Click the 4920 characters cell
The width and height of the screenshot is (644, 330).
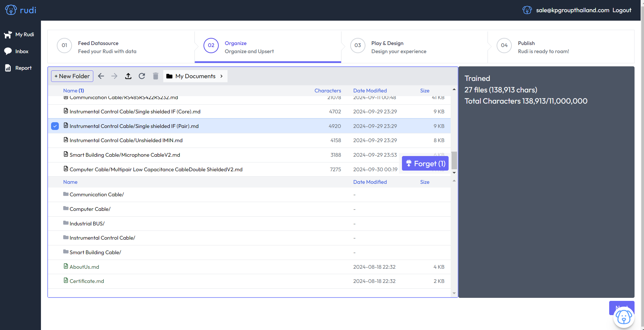pyautogui.click(x=335, y=126)
